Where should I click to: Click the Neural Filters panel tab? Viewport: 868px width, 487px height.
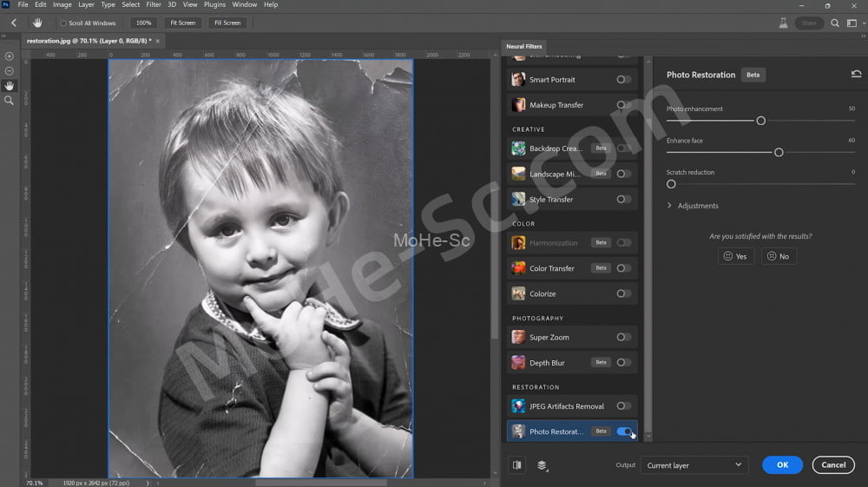coord(523,47)
